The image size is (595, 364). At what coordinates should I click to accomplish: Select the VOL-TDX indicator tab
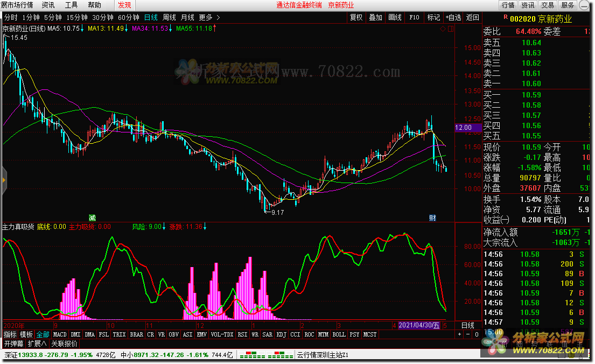222,334
